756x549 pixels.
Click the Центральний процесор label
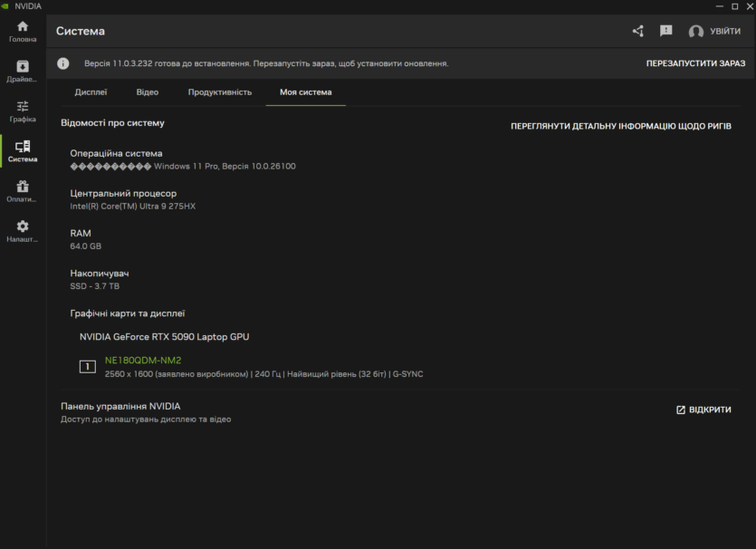point(123,194)
